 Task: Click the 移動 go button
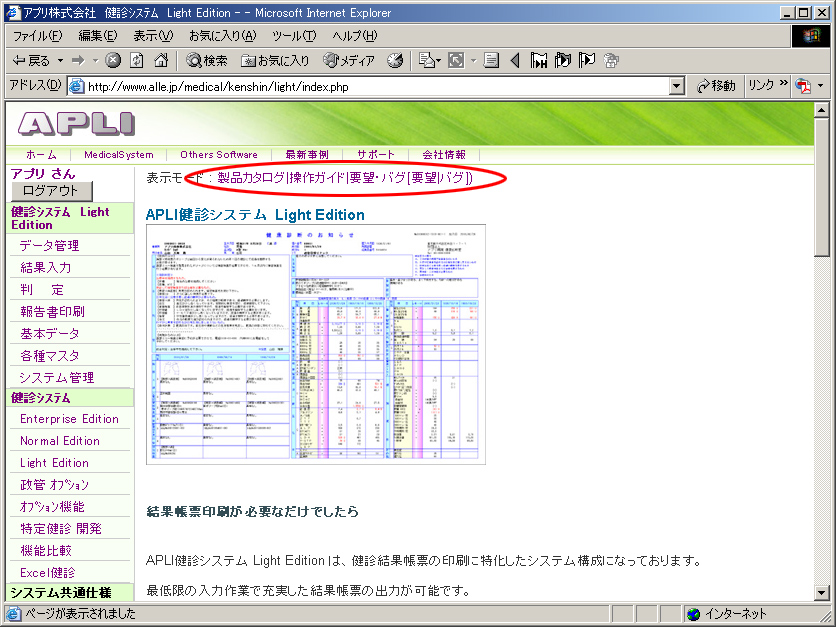click(x=716, y=86)
